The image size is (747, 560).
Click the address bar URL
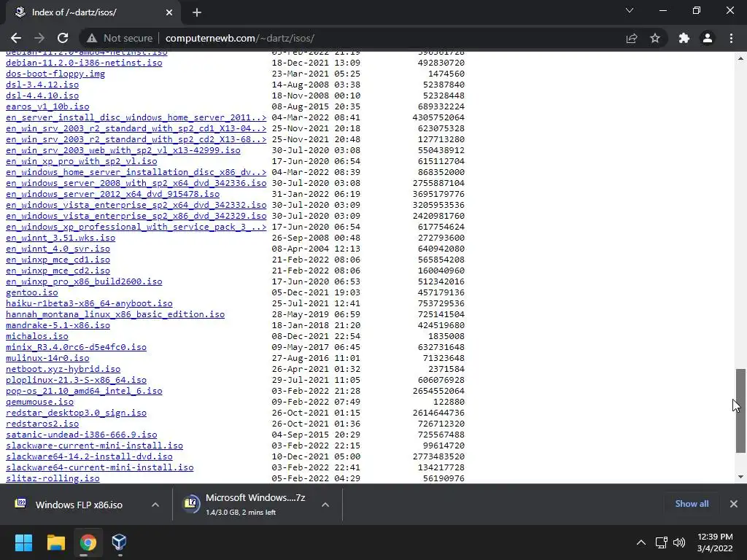click(x=239, y=38)
